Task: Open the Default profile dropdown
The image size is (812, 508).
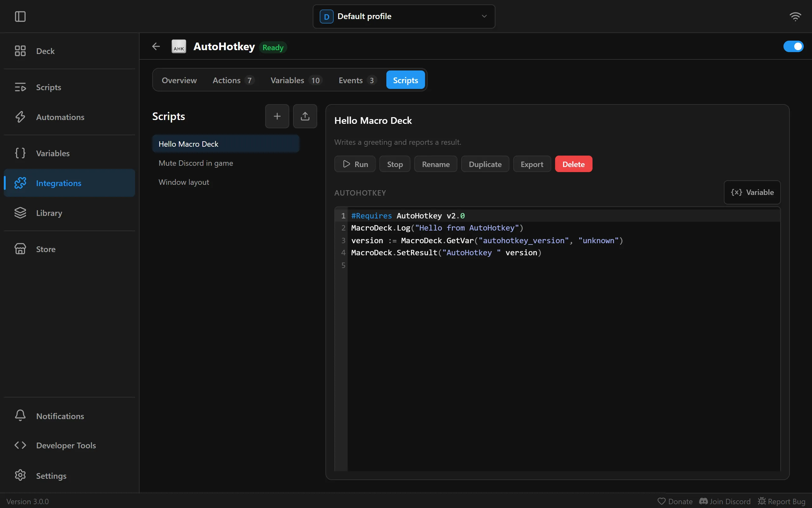Action: click(x=404, y=17)
